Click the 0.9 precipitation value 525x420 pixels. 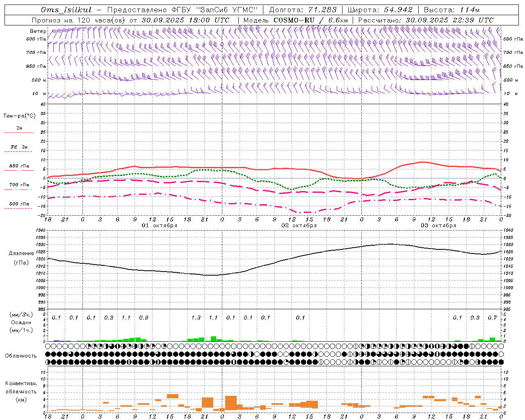144,318
